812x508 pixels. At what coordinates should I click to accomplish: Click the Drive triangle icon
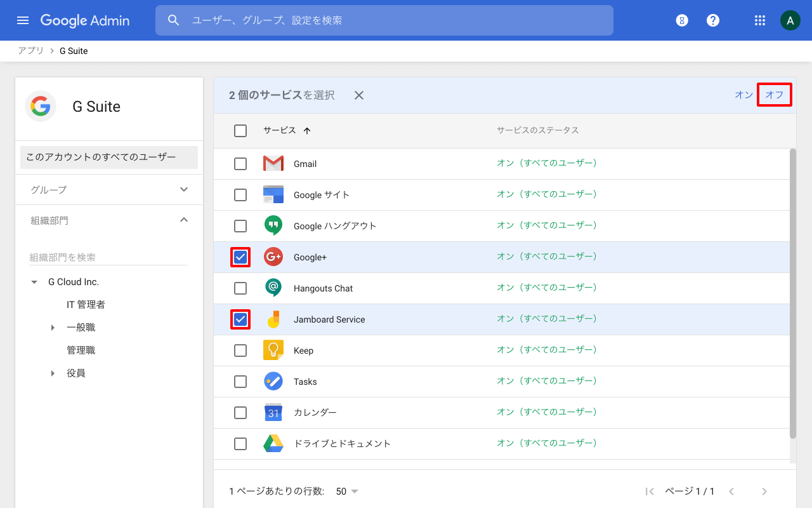(x=273, y=443)
